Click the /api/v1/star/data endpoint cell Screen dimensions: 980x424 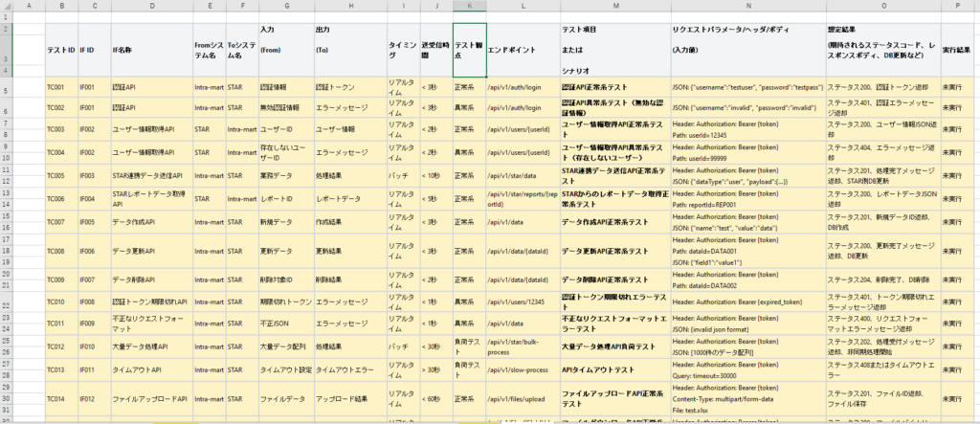pos(523,176)
